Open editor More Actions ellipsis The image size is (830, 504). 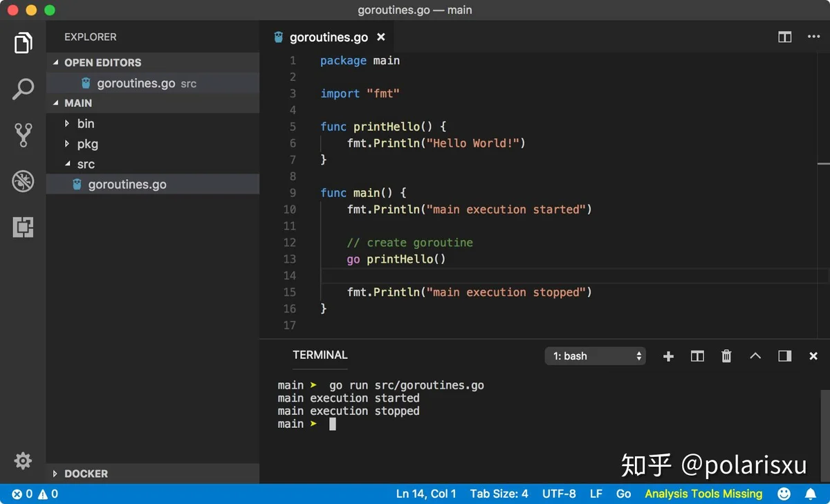pyautogui.click(x=813, y=37)
